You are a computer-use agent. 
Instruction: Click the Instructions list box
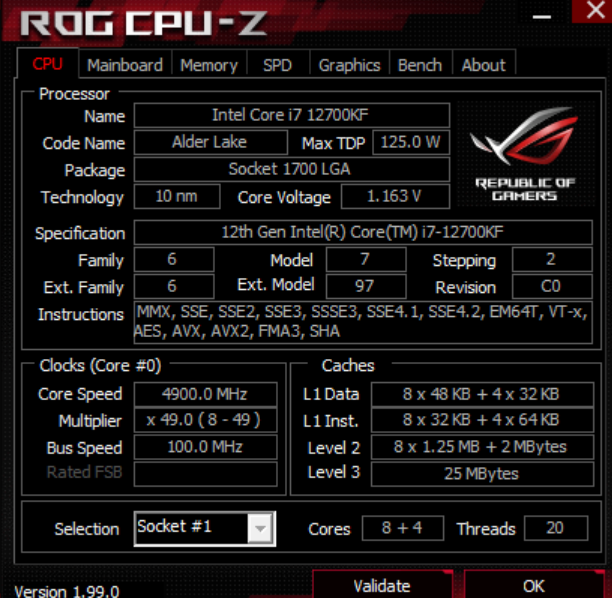coord(363,322)
